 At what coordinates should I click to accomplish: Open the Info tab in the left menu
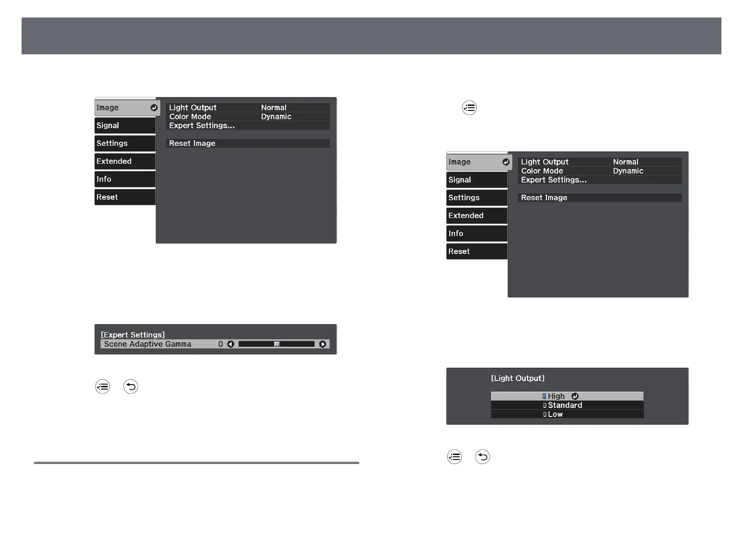click(x=125, y=179)
